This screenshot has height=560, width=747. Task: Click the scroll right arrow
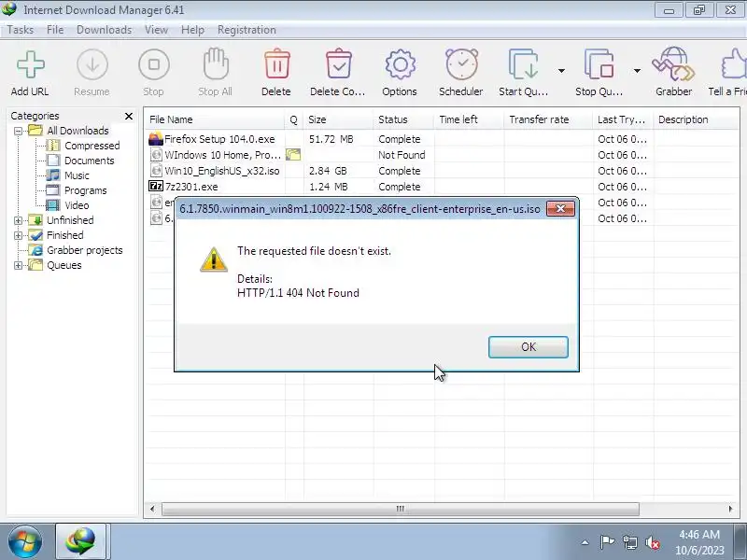pos(730,509)
